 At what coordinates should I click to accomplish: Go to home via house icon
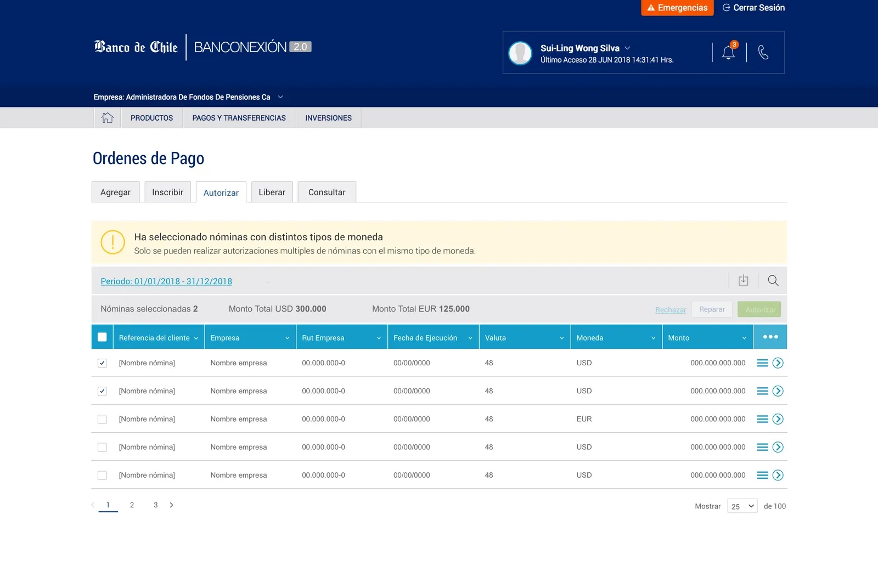(108, 117)
